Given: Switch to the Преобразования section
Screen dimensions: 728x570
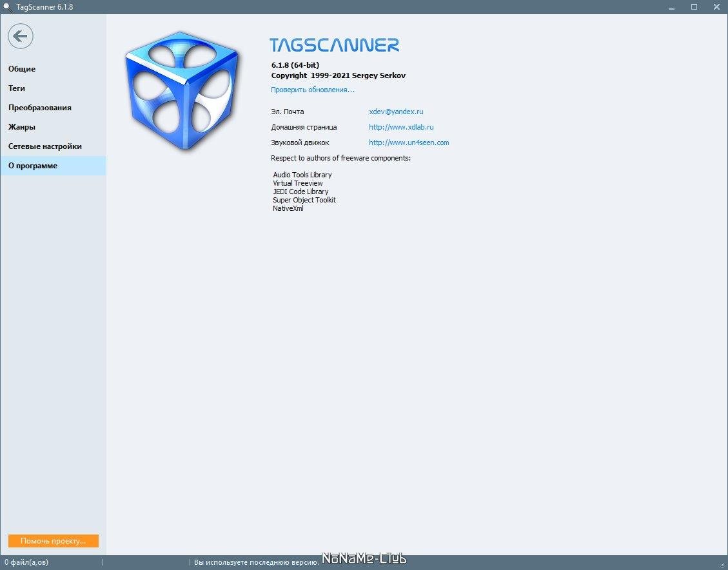Looking at the screenshot, I should pos(40,108).
